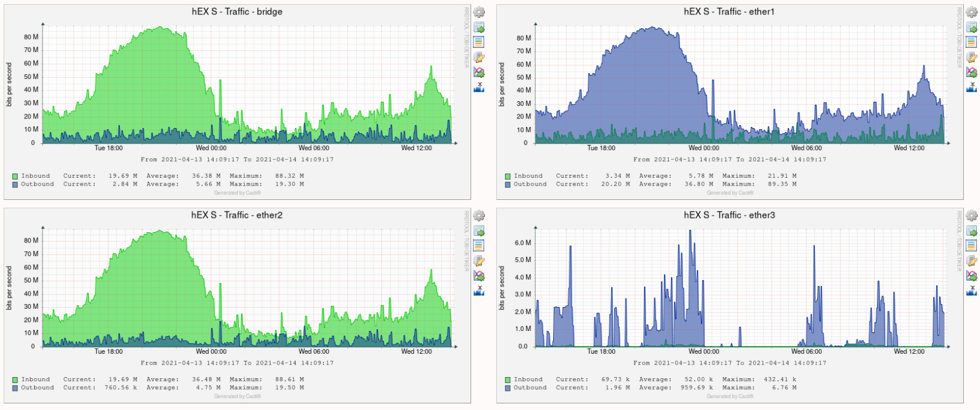The image size is (980, 410).
Task: Open the gear icon beside the bridge graph
Action: click(479, 12)
